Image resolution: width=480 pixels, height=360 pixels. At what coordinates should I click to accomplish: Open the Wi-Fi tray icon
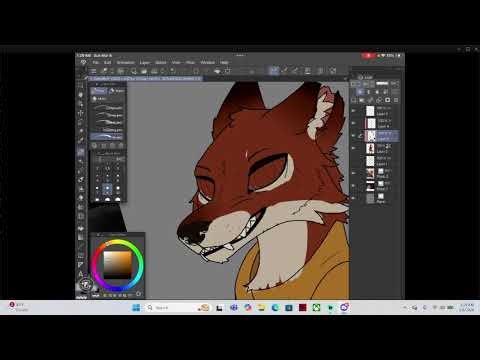434,308
